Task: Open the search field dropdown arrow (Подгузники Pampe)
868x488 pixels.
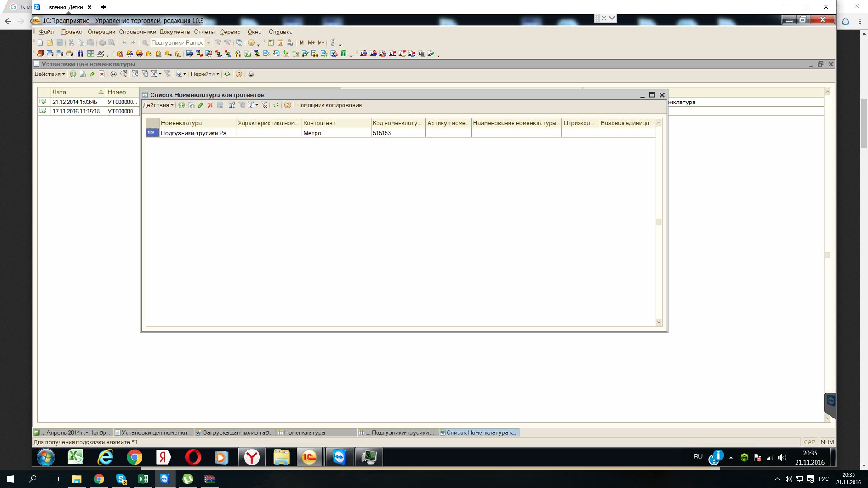Action: point(208,42)
